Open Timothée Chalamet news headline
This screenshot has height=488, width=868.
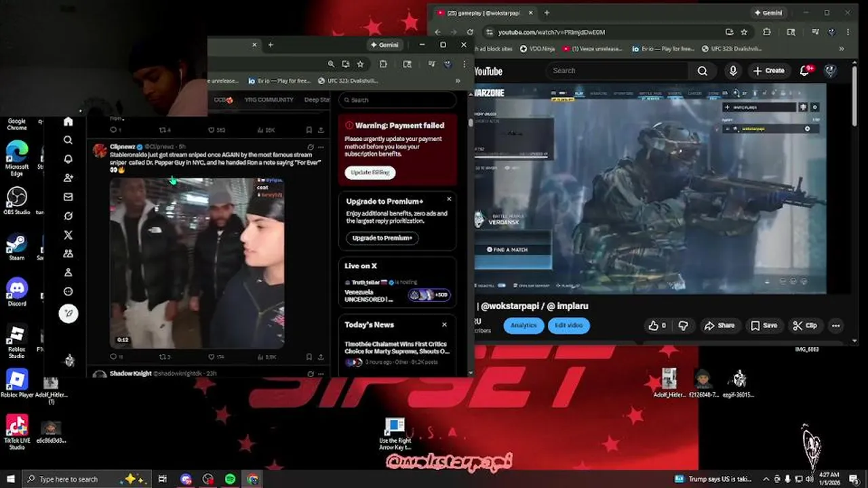(397, 348)
